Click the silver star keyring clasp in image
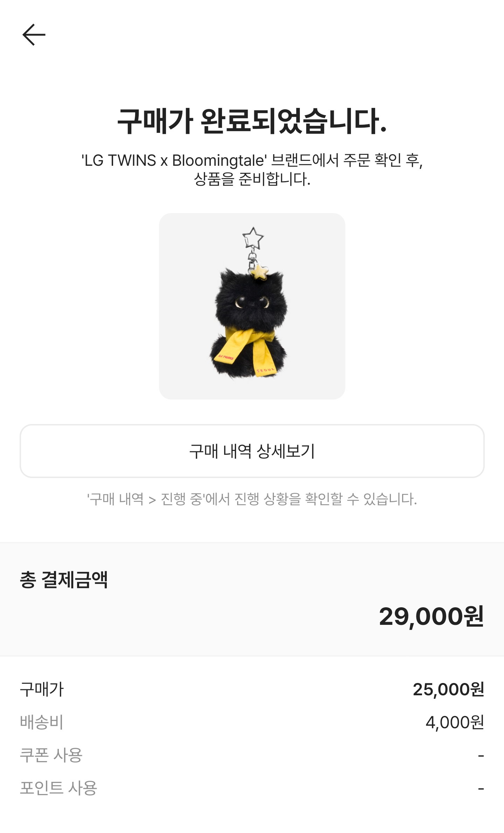 click(253, 238)
